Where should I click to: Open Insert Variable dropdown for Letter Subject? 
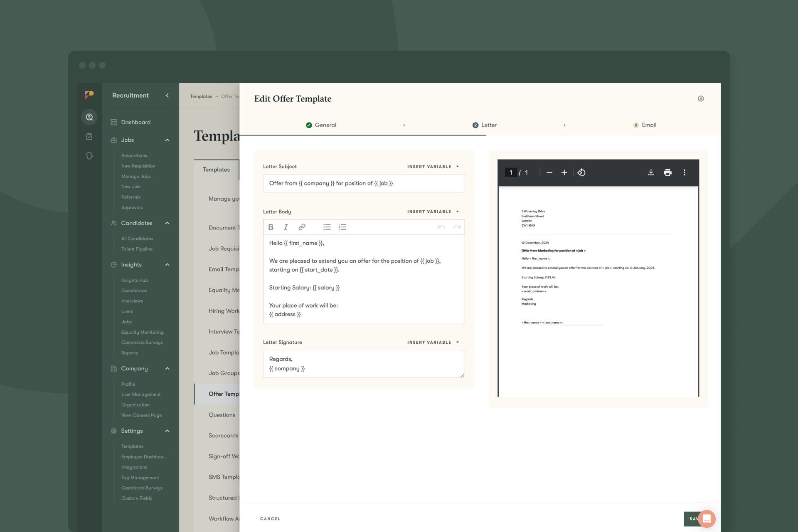coord(433,167)
